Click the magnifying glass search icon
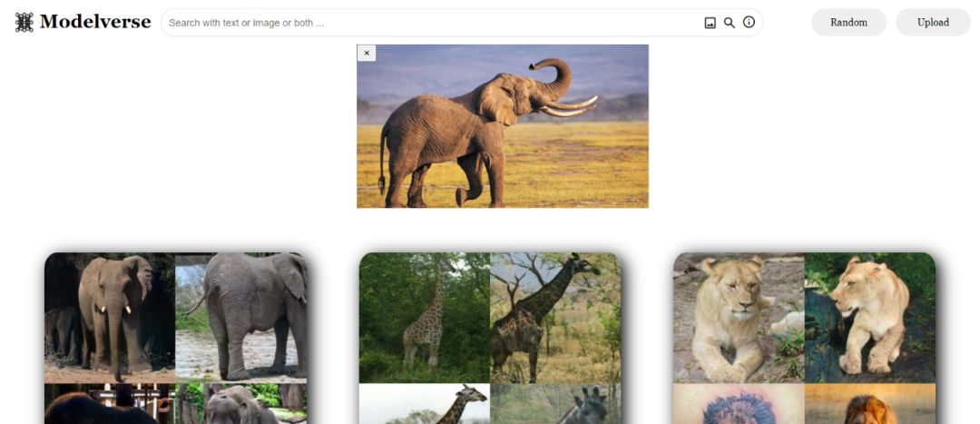Image resolution: width=980 pixels, height=424 pixels. 730,23
